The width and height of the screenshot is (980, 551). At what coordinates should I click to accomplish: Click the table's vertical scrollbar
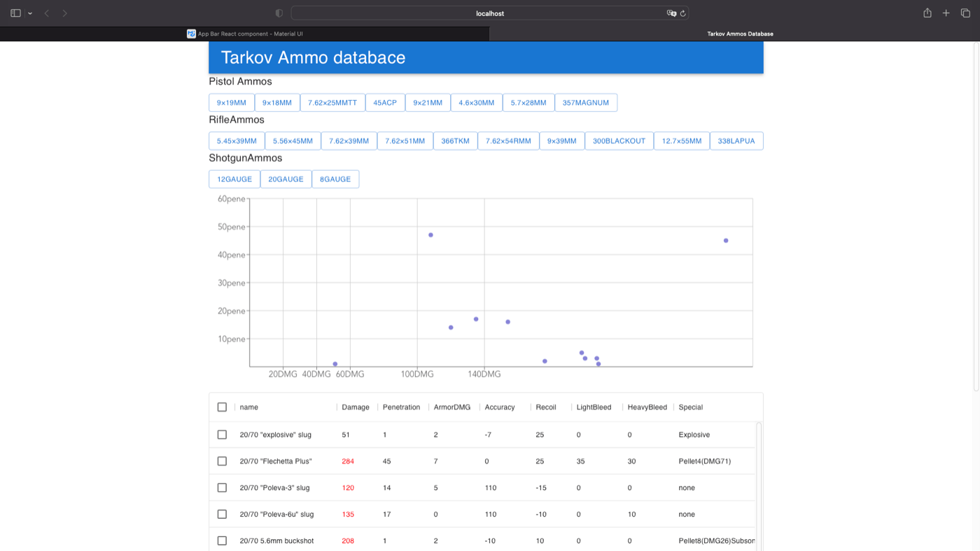tap(759, 486)
